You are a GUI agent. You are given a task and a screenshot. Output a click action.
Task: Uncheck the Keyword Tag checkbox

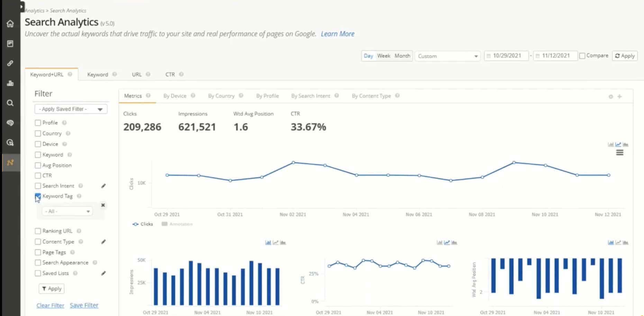pos(38,196)
